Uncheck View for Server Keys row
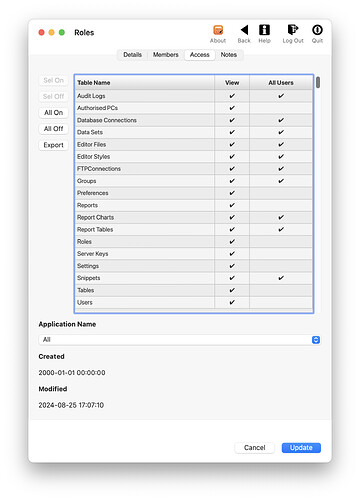 pyautogui.click(x=232, y=254)
